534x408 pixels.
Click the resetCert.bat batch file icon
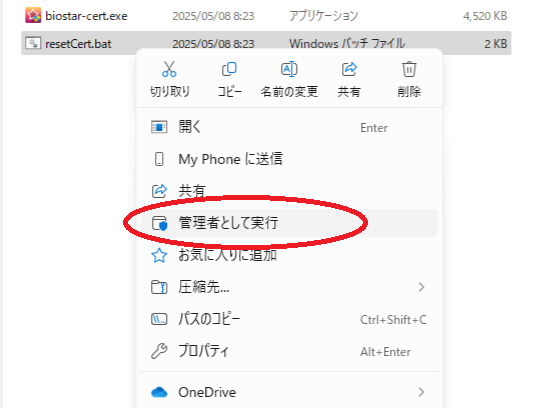coord(33,43)
